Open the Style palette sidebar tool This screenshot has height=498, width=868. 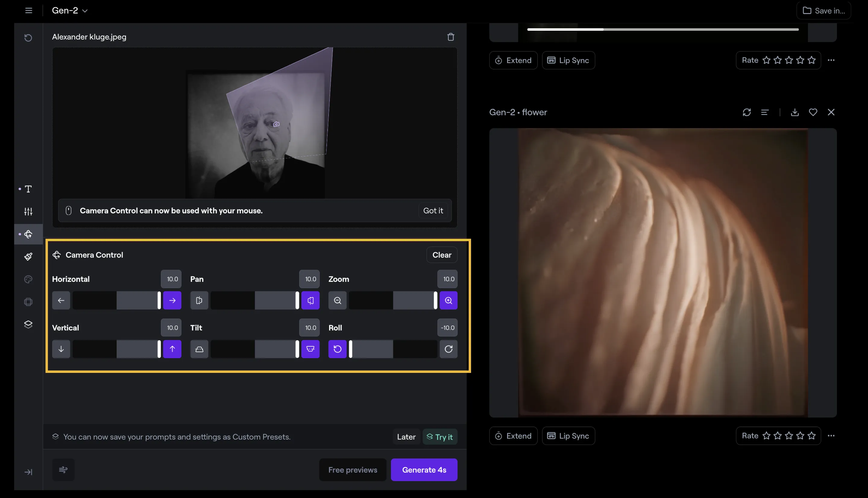click(28, 279)
